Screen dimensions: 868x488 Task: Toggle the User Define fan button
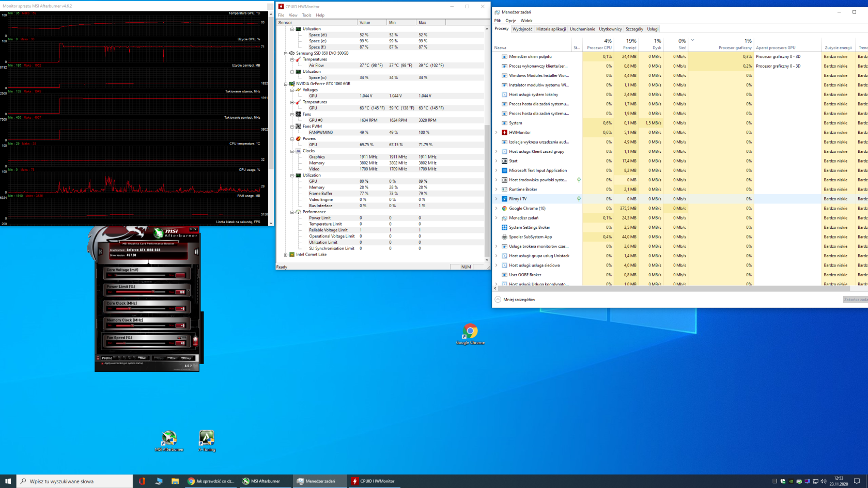[x=195, y=341]
